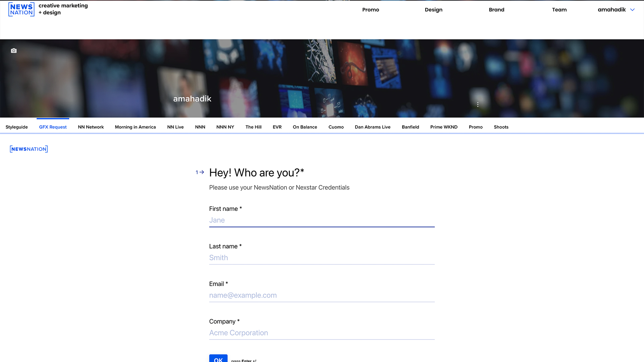Click the NewsNation logo above the form
The image size is (644, 362).
(29, 149)
